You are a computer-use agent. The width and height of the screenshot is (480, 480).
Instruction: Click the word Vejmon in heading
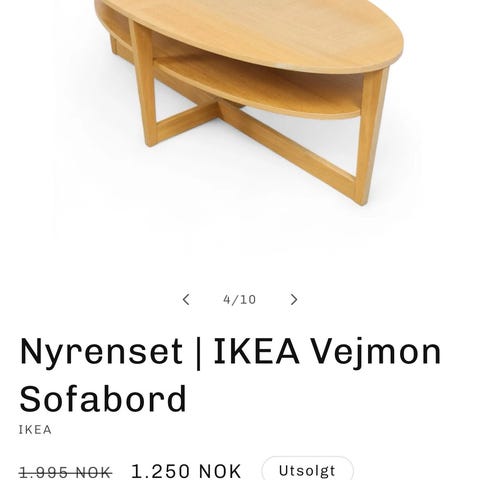tap(376, 353)
